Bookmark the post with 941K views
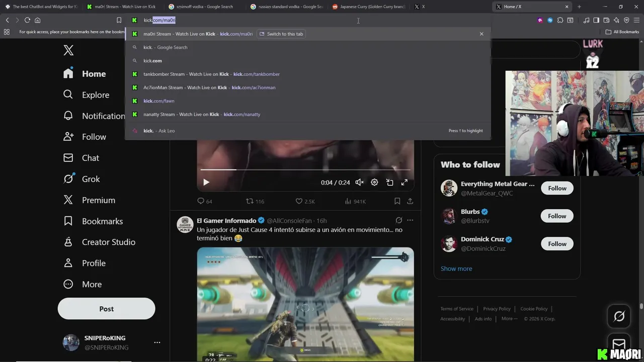Image resolution: width=644 pixels, height=362 pixels. [x=397, y=201]
